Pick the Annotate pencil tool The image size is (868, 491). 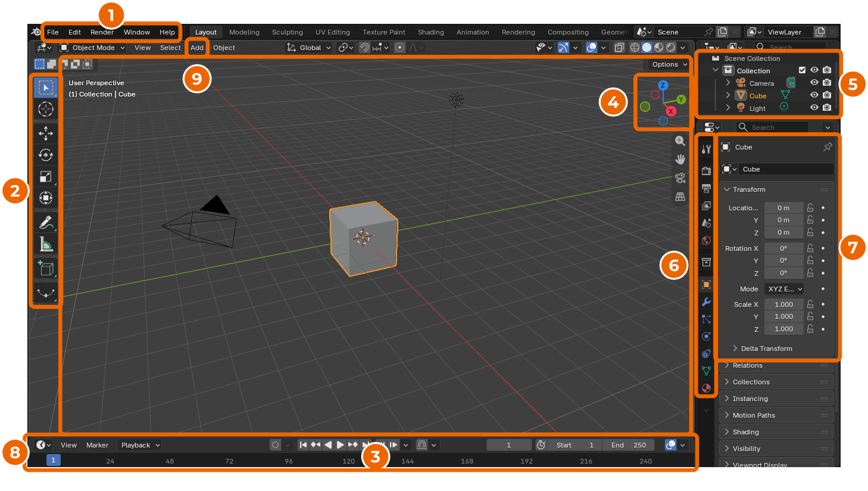pyautogui.click(x=46, y=222)
